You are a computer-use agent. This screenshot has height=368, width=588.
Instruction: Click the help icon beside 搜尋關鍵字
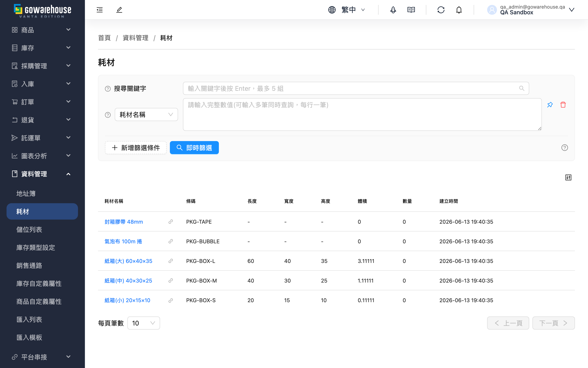[x=108, y=89]
